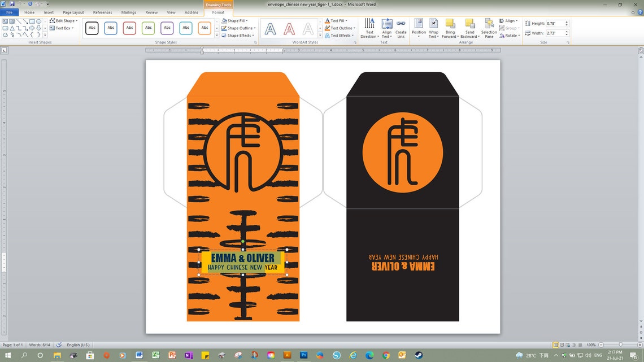
Task: Click the Height value field
Action: click(x=555, y=23)
